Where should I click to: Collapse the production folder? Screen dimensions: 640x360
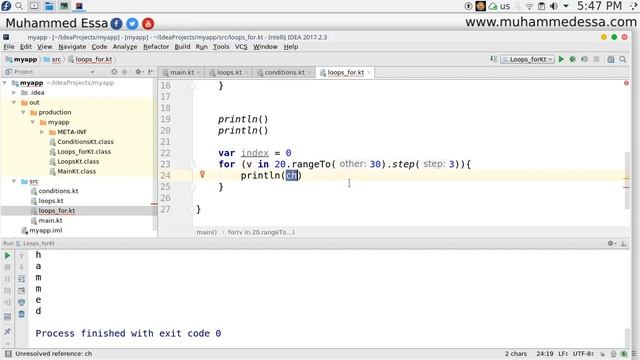pos(24,112)
